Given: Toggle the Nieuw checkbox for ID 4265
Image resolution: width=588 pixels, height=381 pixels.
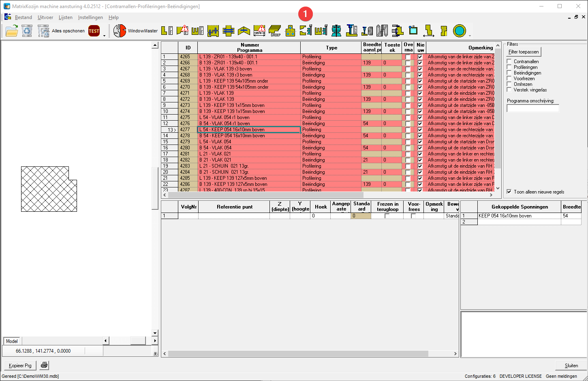Looking at the screenshot, I should (420, 57).
